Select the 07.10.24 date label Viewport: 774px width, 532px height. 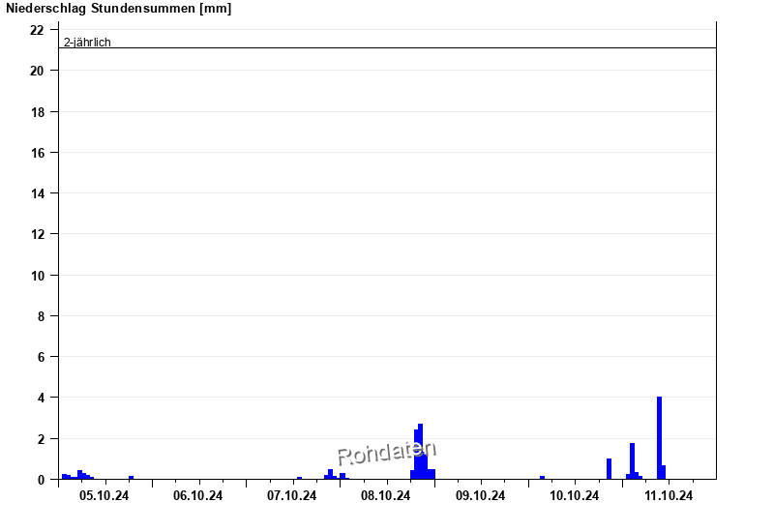click(x=292, y=495)
